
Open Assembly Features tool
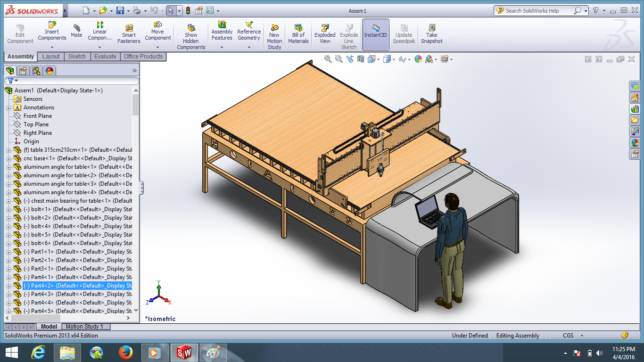(x=222, y=31)
